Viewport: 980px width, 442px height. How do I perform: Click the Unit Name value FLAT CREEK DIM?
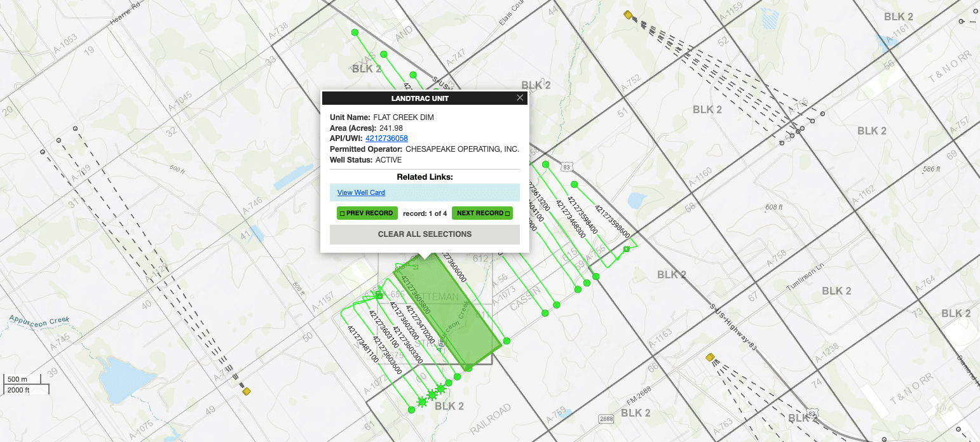tap(404, 117)
